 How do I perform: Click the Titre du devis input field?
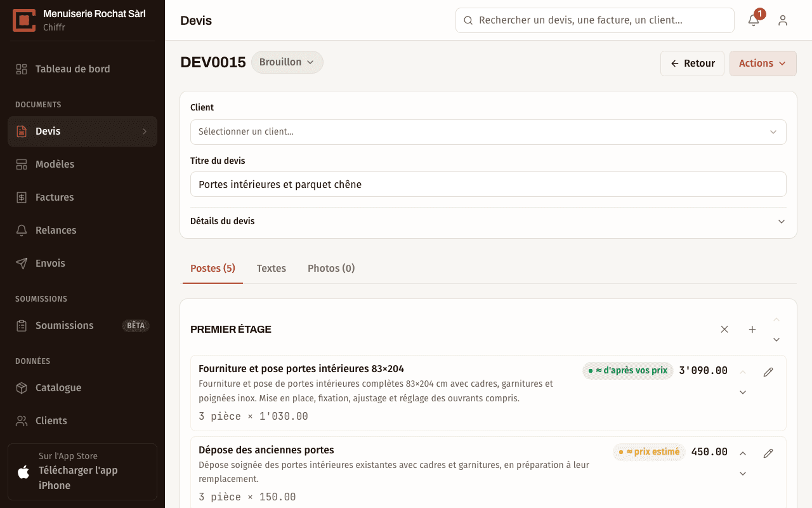(488, 184)
